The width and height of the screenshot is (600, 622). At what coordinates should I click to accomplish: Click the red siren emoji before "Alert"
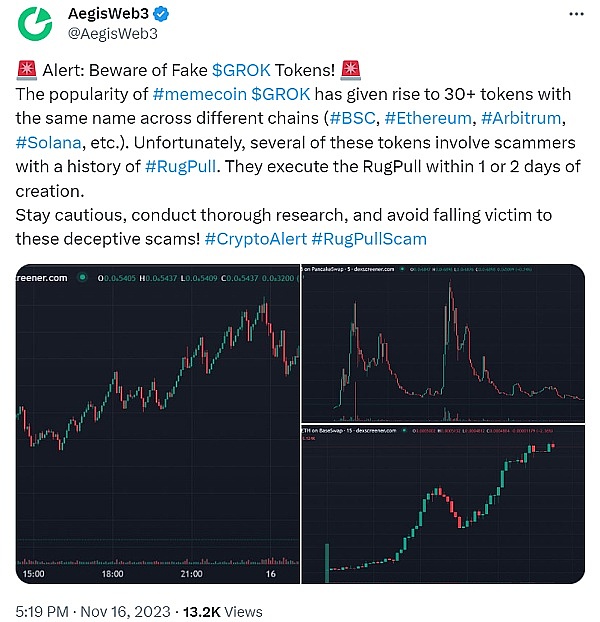point(27,70)
